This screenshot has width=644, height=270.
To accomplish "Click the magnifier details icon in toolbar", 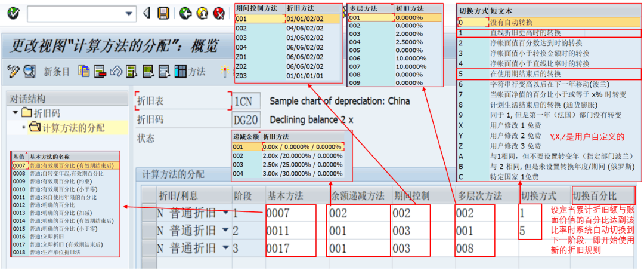I will point(29,71).
